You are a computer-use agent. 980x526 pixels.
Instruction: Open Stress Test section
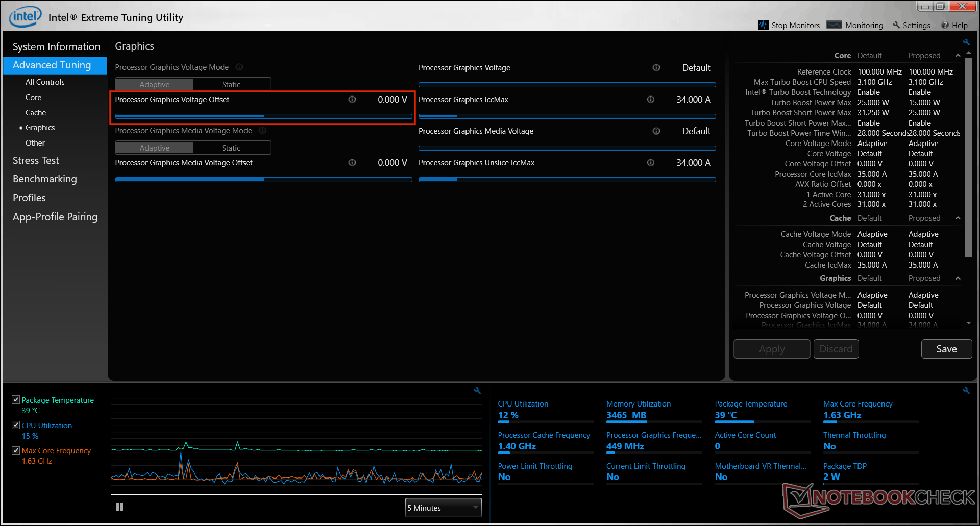pyautogui.click(x=36, y=160)
